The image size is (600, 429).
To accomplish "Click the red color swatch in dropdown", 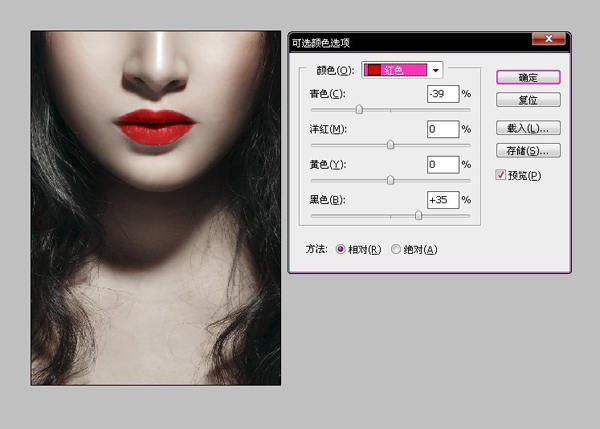I will pyautogui.click(x=373, y=70).
